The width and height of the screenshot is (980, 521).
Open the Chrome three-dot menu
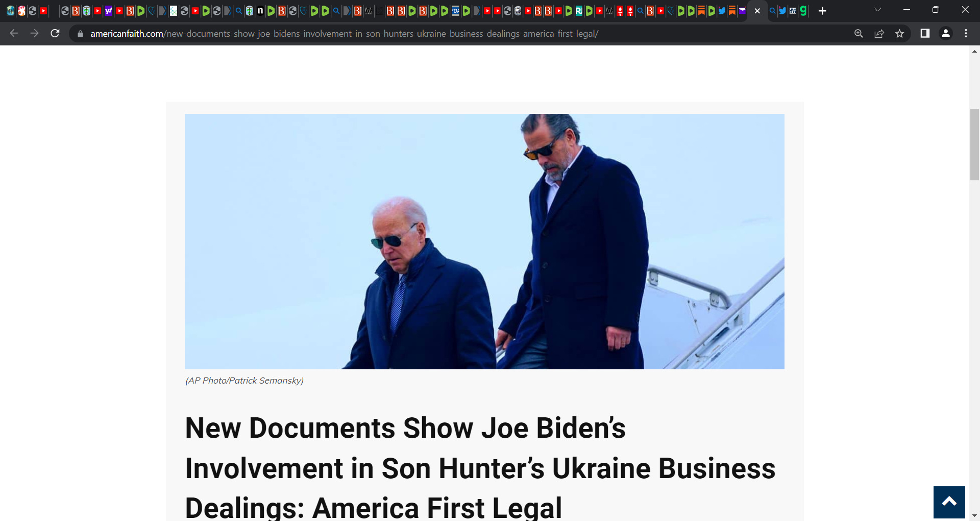(966, 33)
